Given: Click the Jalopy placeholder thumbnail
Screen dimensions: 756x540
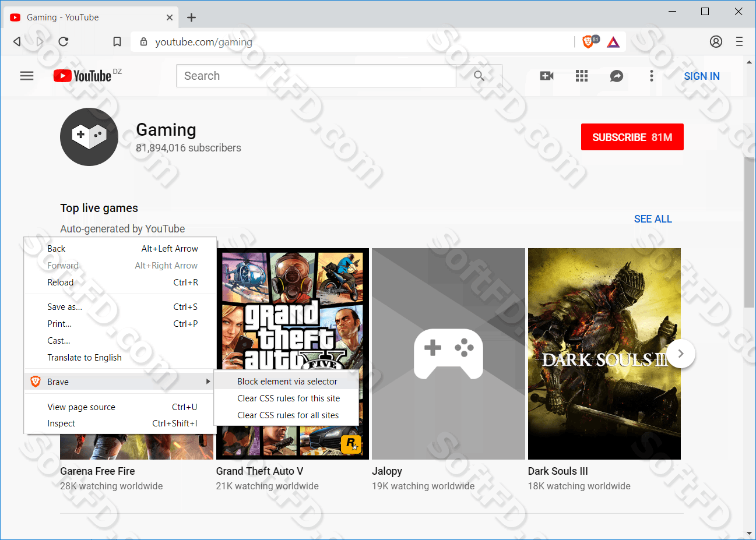Looking at the screenshot, I should [448, 354].
